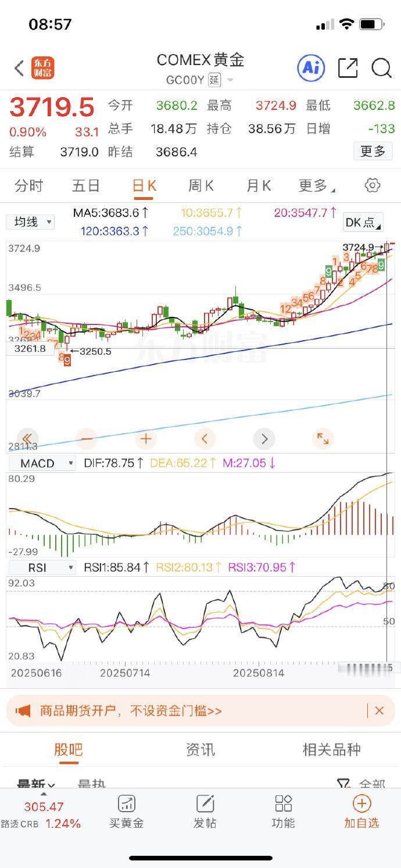The height and width of the screenshot is (868, 401).
Task: Open search magnifier icon
Action: coord(381,68)
